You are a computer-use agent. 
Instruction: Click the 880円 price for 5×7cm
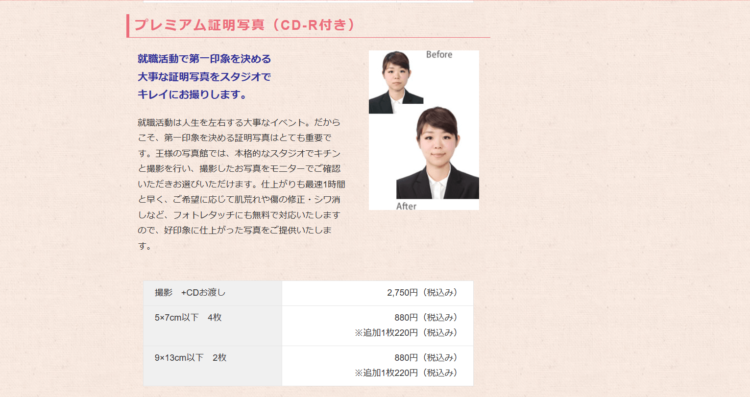click(426, 317)
